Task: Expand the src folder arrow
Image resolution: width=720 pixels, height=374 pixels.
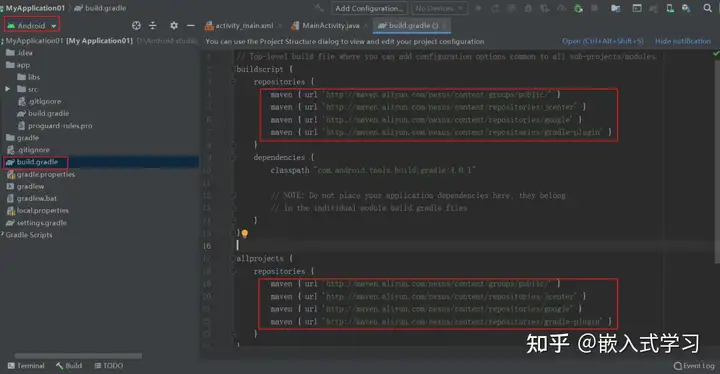Action: click(x=8, y=89)
